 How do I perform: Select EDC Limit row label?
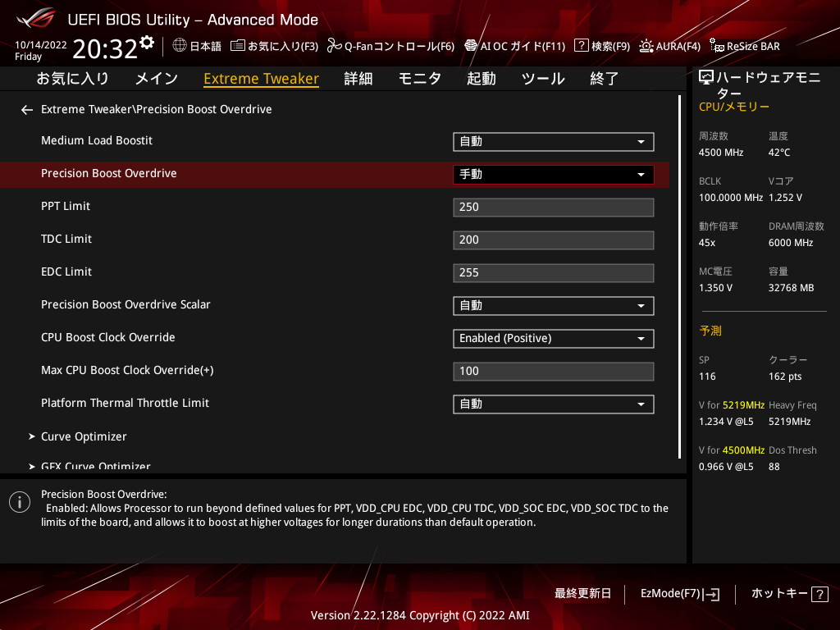[66, 272]
